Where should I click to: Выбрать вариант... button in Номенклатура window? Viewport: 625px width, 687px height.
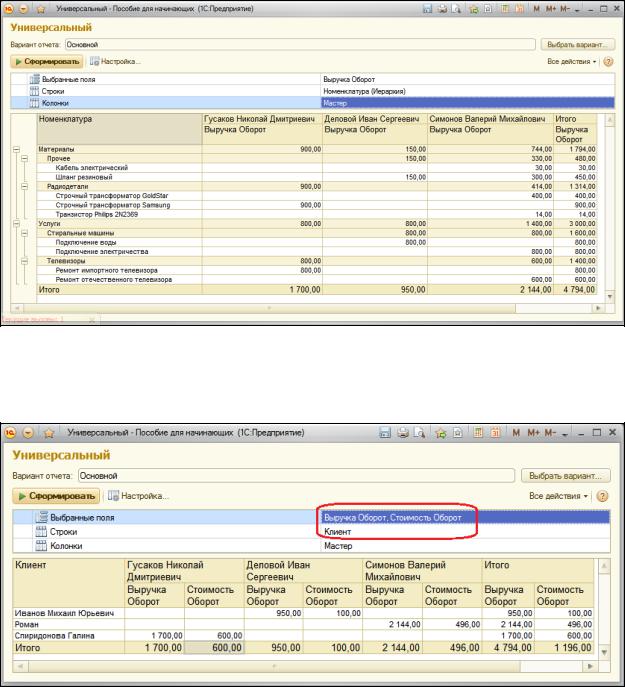tap(577, 45)
